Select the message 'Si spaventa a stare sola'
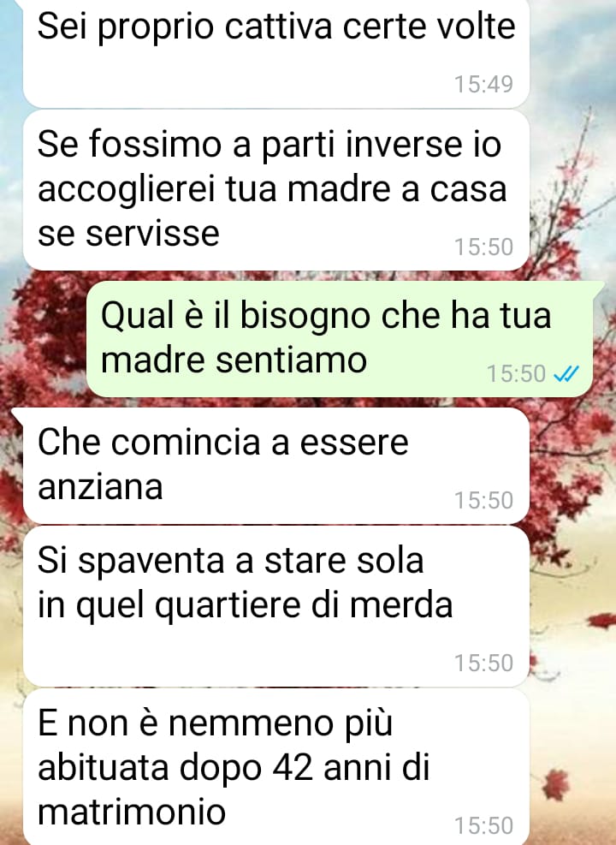The image size is (616, 845). tap(276, 606)
